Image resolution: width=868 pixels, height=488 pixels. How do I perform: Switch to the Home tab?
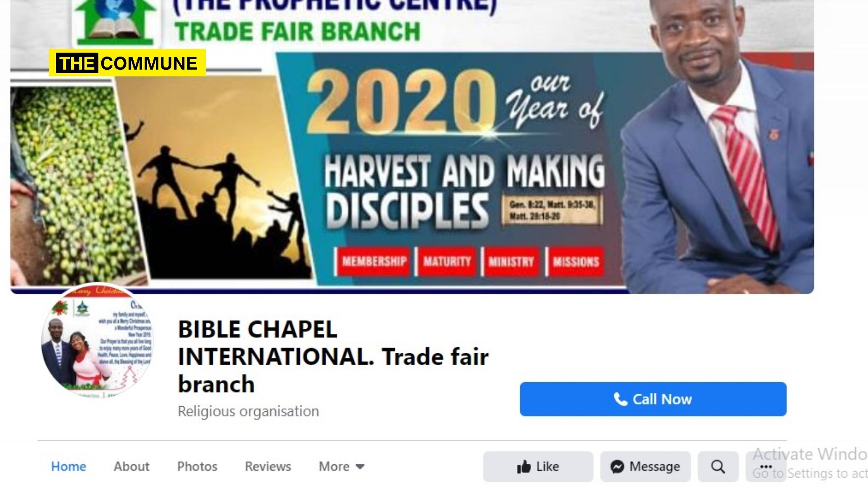pyautogui.click(x=69, y=466)
